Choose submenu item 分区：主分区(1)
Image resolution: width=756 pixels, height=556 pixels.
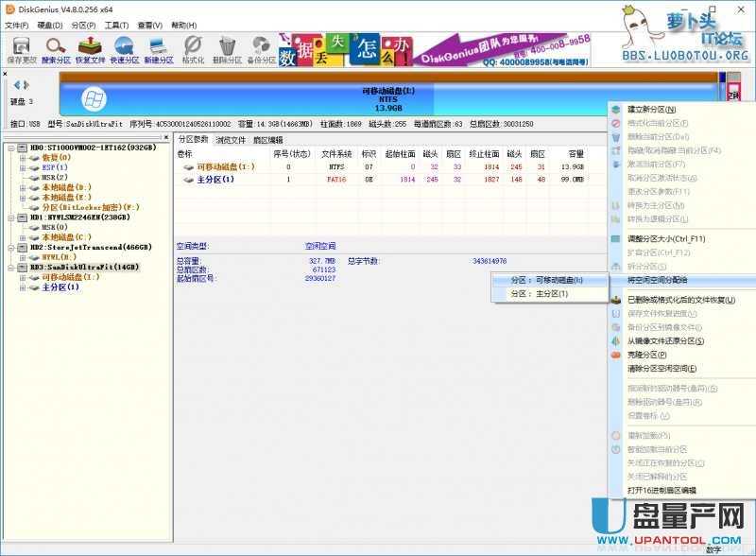[x=539, y=294]
